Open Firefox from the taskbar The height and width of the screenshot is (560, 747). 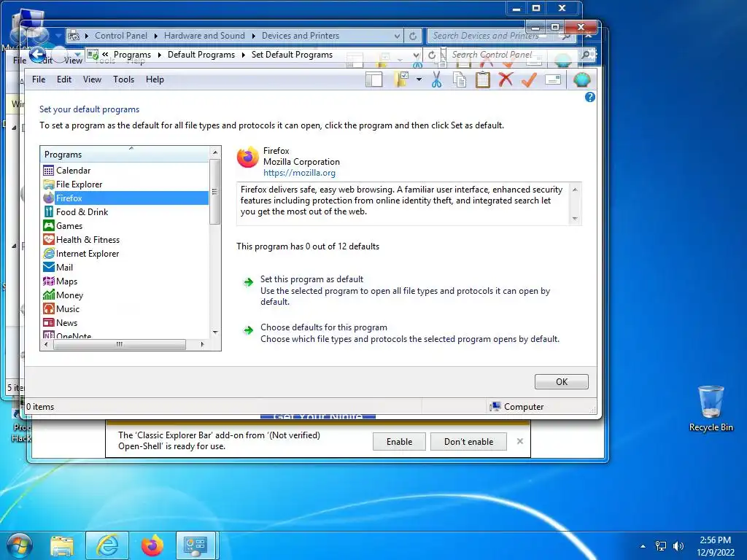[152, 545]
